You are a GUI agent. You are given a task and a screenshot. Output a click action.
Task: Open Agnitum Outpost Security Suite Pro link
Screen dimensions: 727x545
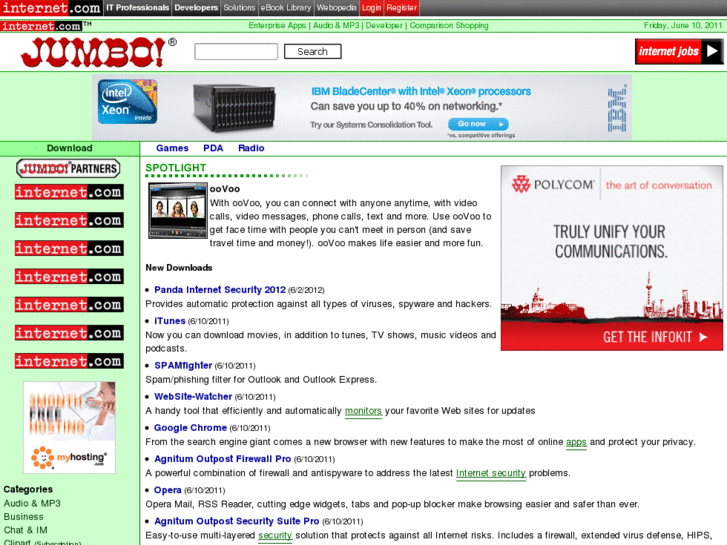(236, 521)
